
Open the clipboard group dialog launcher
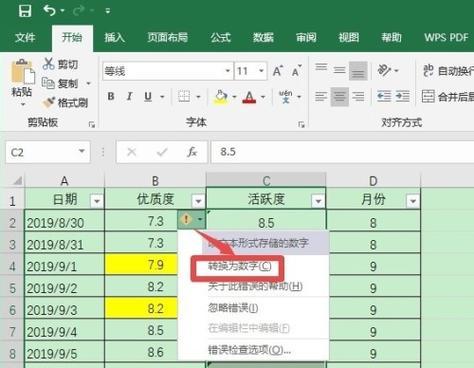pyautogui.click(x=92, y=124)
